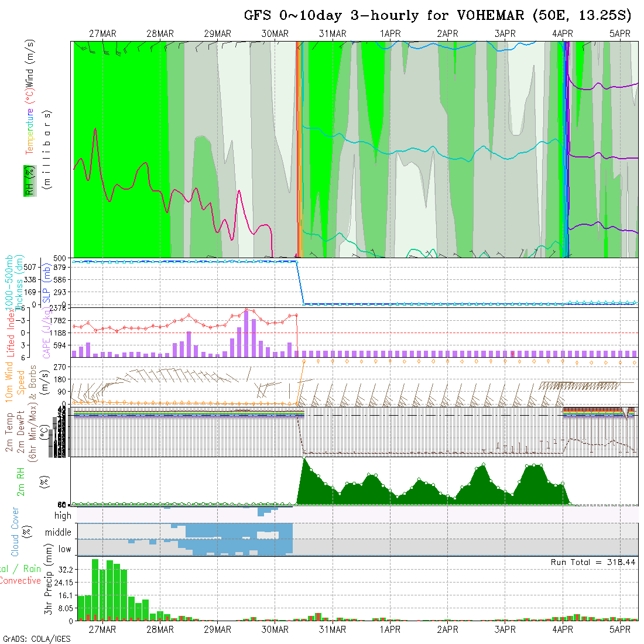Click the green RH (%) legend swatch

[x=28, y=180]
